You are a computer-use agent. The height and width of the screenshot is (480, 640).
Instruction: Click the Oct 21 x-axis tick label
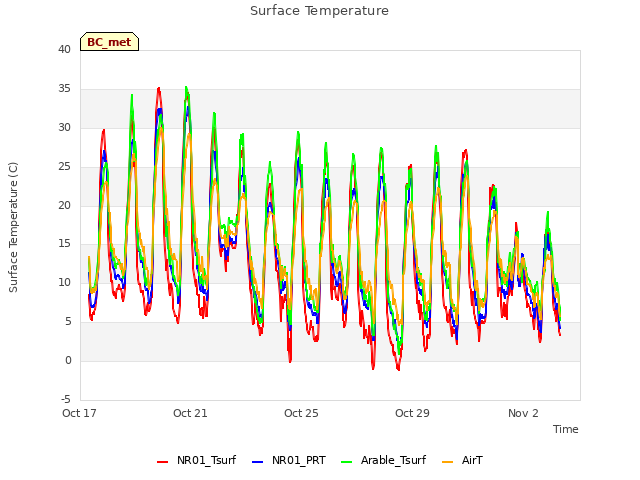pyautogui.click(x=190, y=413)
